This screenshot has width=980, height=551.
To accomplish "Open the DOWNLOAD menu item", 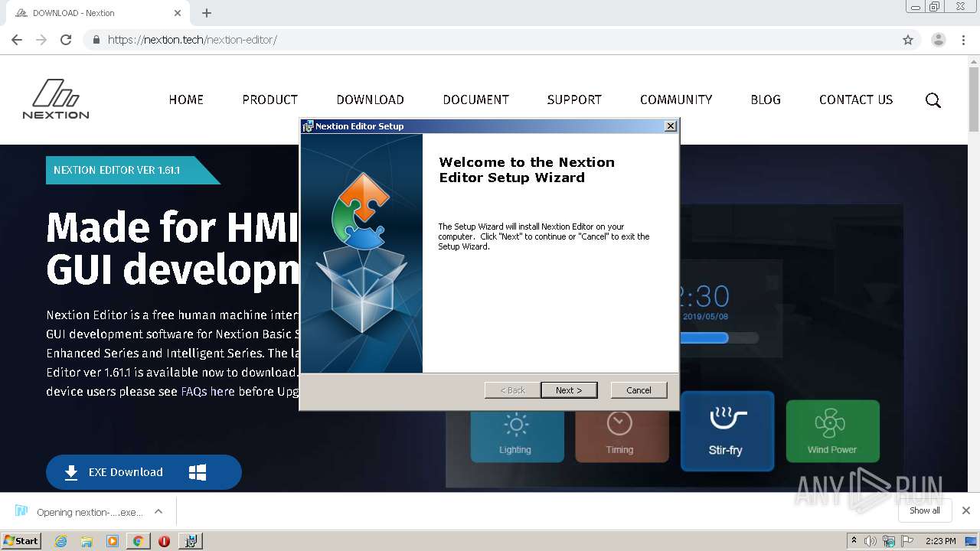I will [370, 99].
